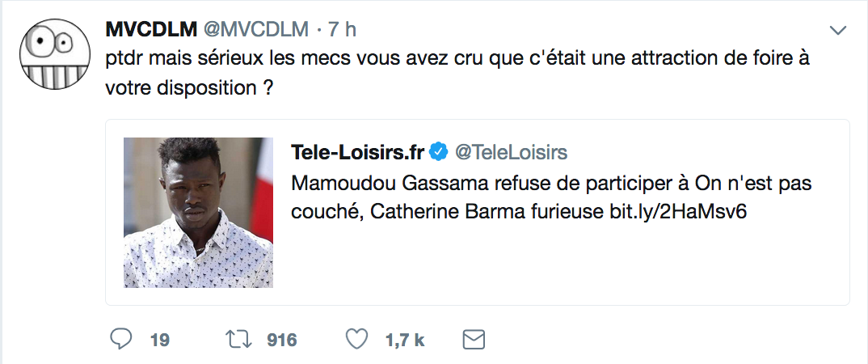
Task: Expand tweet options chevron menu
Action: pos(838,31)
